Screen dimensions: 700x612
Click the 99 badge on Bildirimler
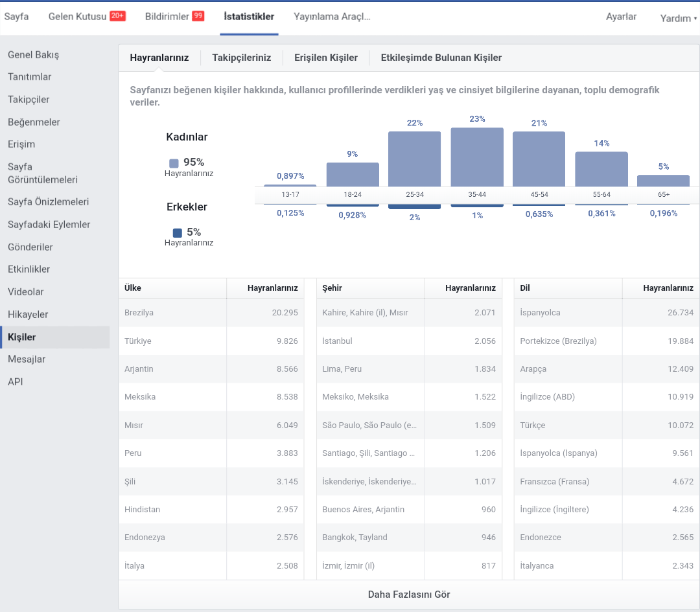click(x=198, y=16)
